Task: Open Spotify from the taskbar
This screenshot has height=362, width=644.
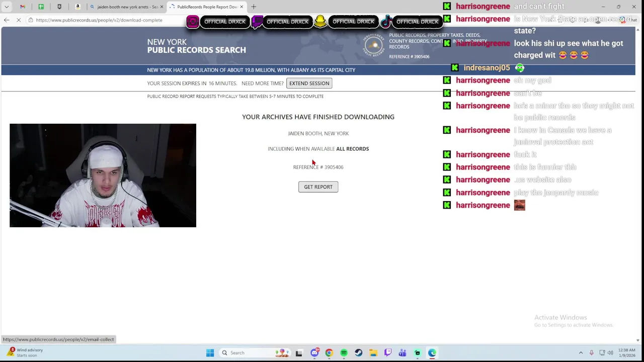Action: click(344, 353)
